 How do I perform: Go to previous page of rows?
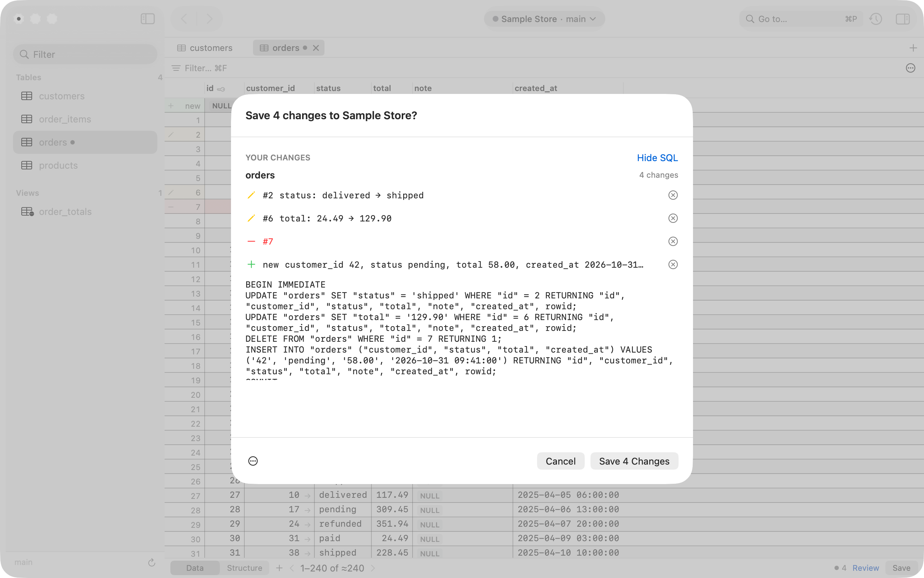(x=292, y=568)
